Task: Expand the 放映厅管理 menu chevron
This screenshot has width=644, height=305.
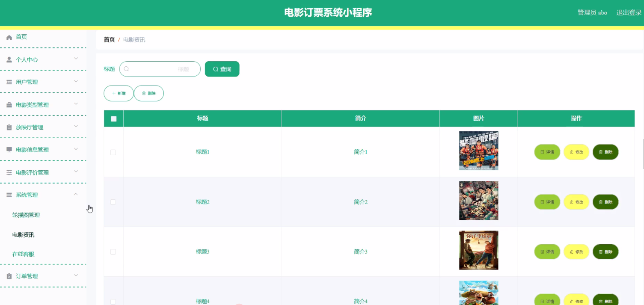Action: (x=76, y=126)
